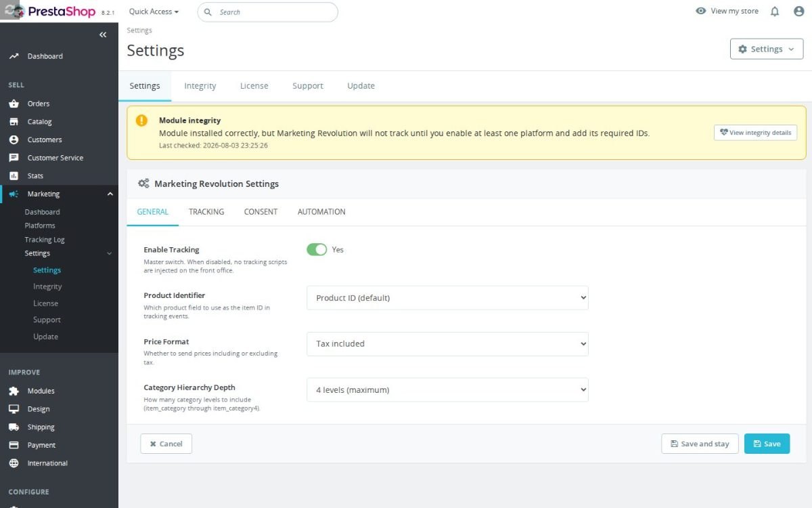Open the View my store link
Screen dimensions: 812x508
tap(734, 12)
